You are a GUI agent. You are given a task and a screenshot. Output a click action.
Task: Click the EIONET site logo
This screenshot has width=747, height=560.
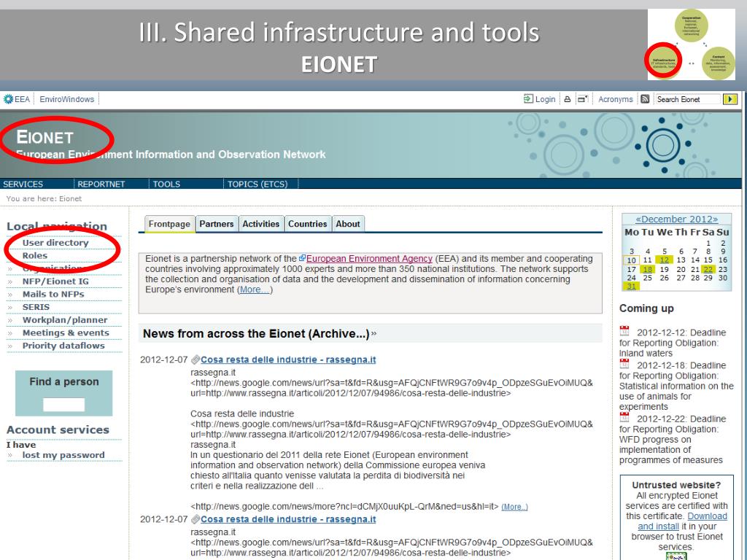point(44,137)
